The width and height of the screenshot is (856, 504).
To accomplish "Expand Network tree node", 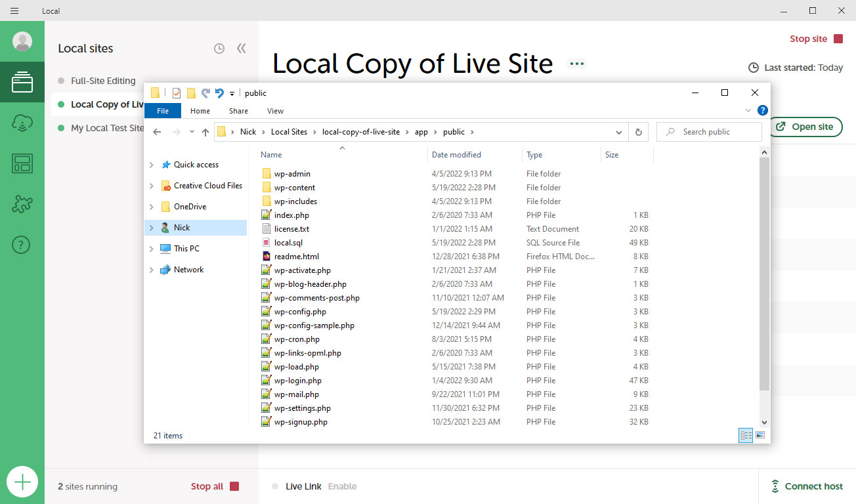I will pyautogui.click(x=152, y=270).
